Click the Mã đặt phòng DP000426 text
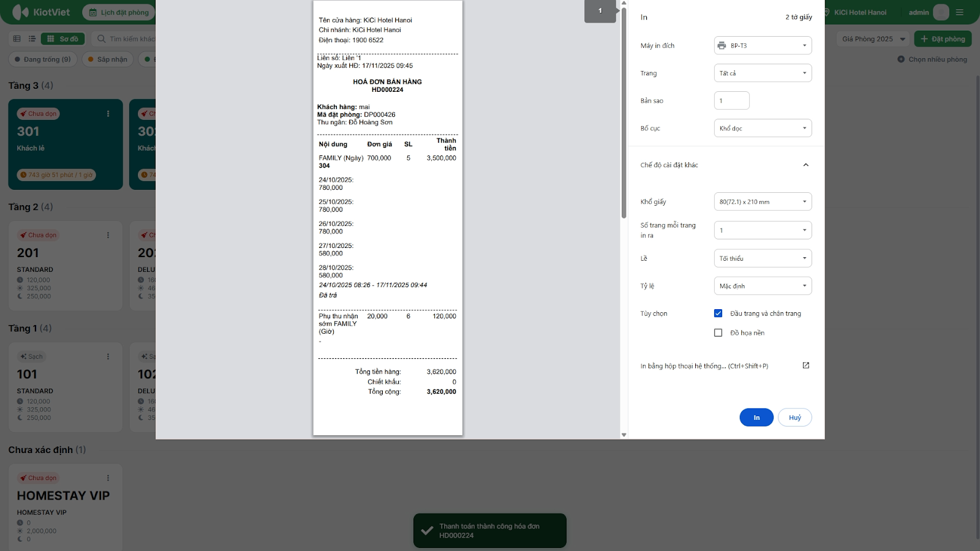The width and height of the screenshot is (980, 551). (356, 114)
